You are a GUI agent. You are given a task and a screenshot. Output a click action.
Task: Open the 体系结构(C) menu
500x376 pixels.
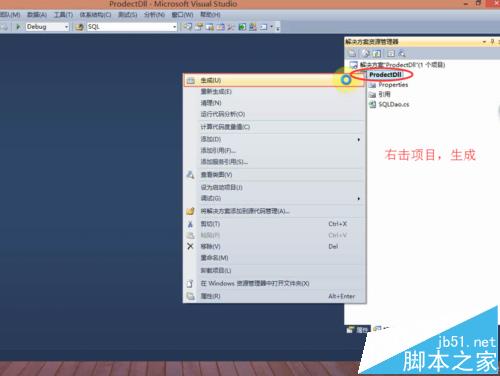pos(95,15)
